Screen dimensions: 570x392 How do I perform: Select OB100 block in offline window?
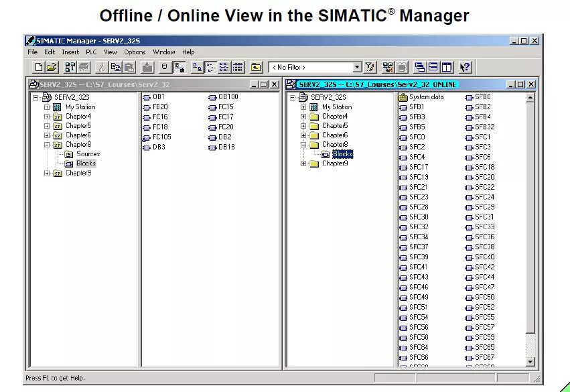(x=223, y=97)
